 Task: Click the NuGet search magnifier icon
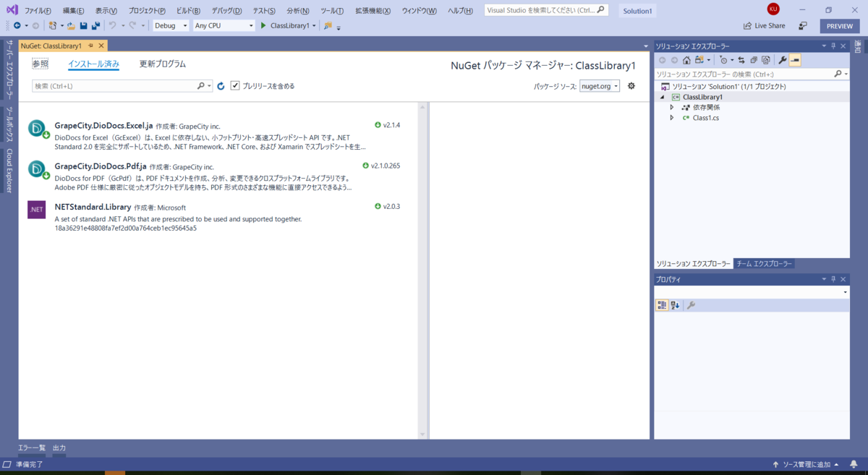point(201,86)
